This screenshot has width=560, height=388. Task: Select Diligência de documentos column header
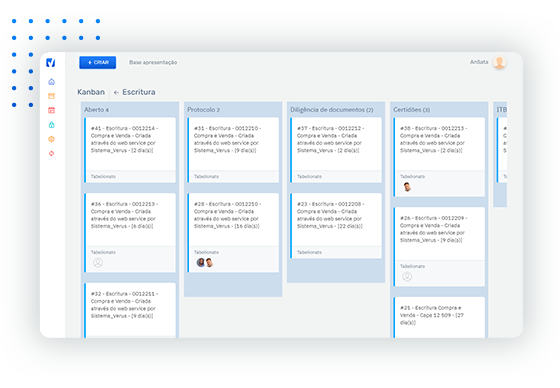pyautogui.click(x=331, y=110)
